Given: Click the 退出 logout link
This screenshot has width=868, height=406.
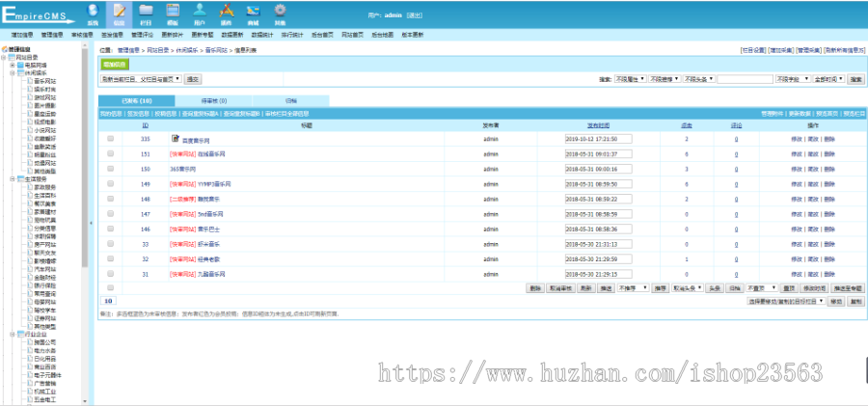Looking at the screenshot, I should pyautogui.click(x=414, y=15).
